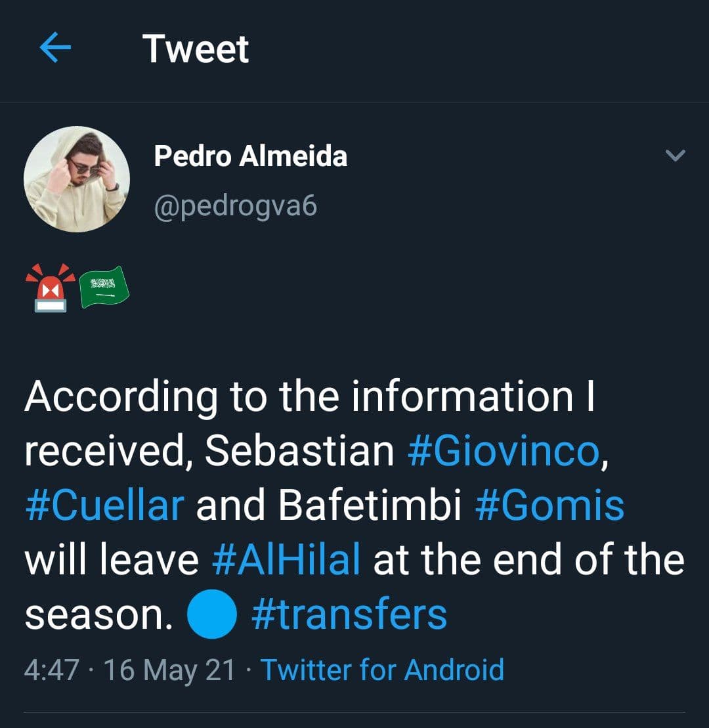Click the Pedro Almeida display name

tap(250, 156)
